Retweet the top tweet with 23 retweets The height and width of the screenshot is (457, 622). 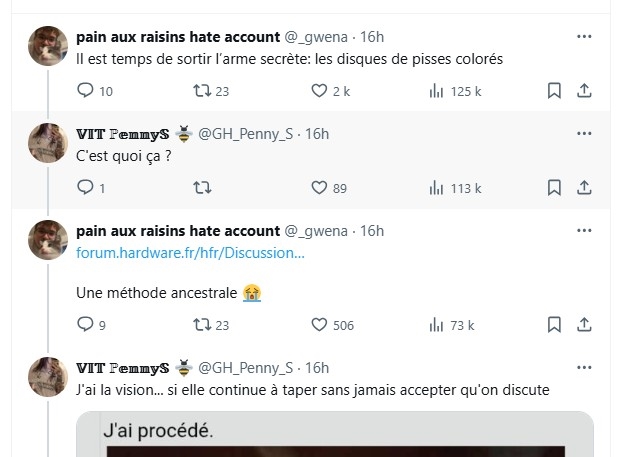click(201, 91)
